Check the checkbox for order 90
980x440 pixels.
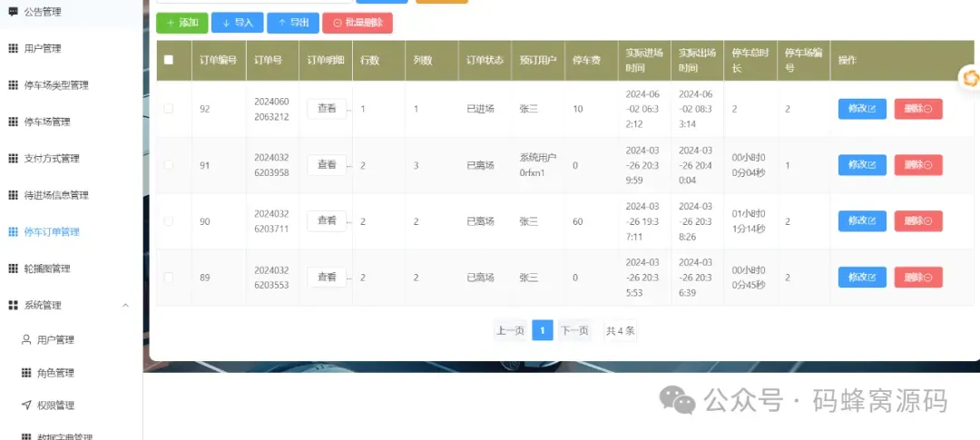[x=168, y=221]
